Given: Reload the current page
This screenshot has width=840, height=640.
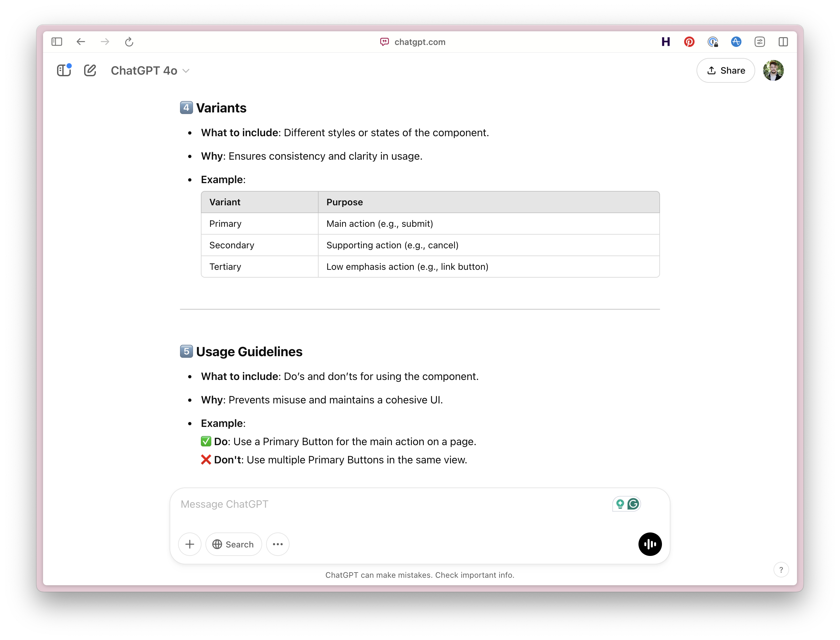Looking at the screenshot, I should 129,42.
